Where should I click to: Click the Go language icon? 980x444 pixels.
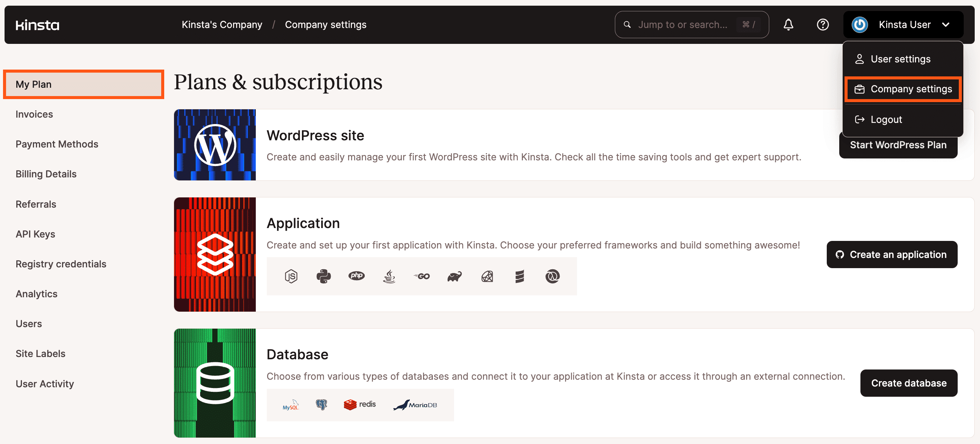click(x=422, y=276)
